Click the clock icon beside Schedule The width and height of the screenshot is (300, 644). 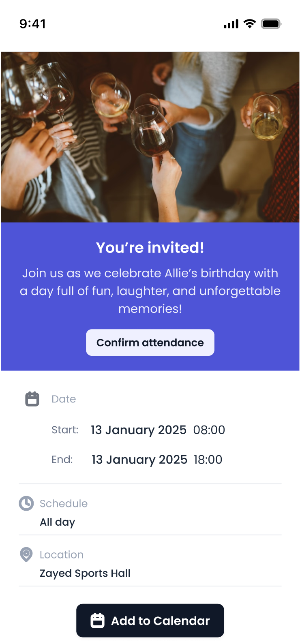(26, 503)
